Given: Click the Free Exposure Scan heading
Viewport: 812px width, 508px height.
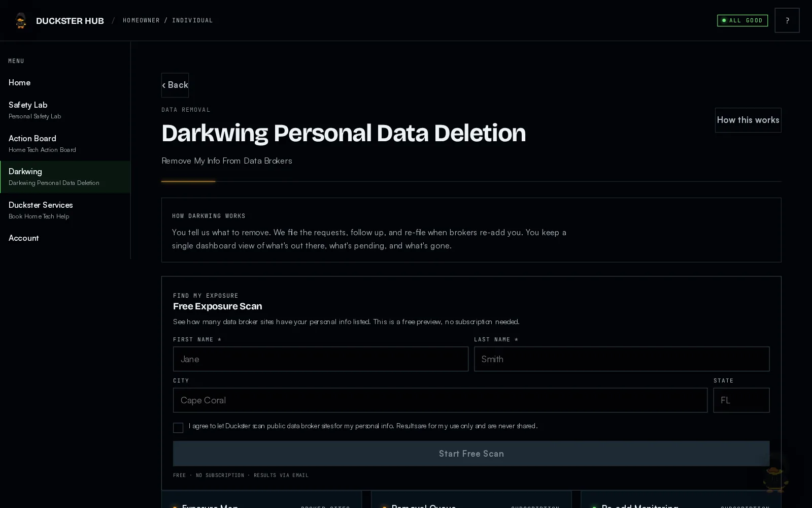Looking at the screenshot, I should click(x=217, y=306).
